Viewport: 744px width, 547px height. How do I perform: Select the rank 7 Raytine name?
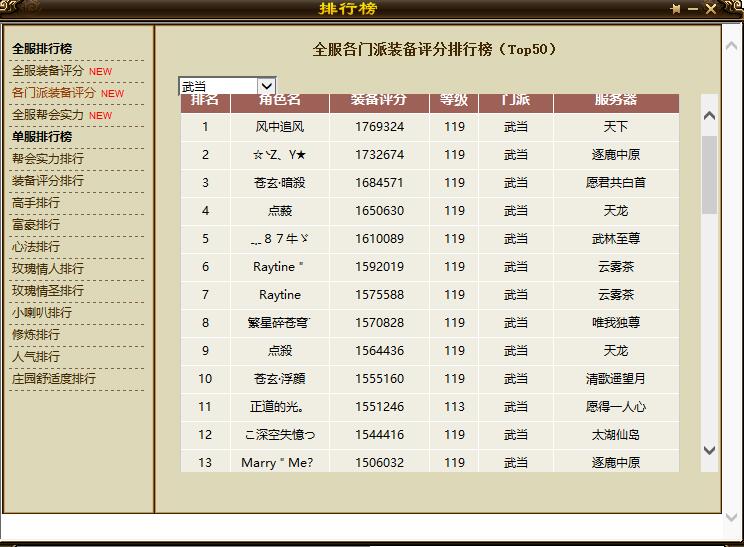click(x=280, y=295)
